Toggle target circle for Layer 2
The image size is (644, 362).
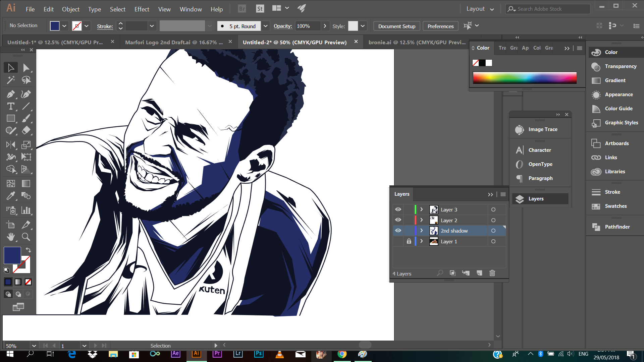[x=493, y=220]
